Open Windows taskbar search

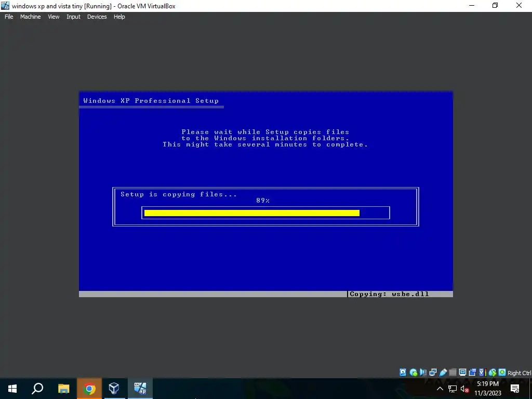[37, 389]
